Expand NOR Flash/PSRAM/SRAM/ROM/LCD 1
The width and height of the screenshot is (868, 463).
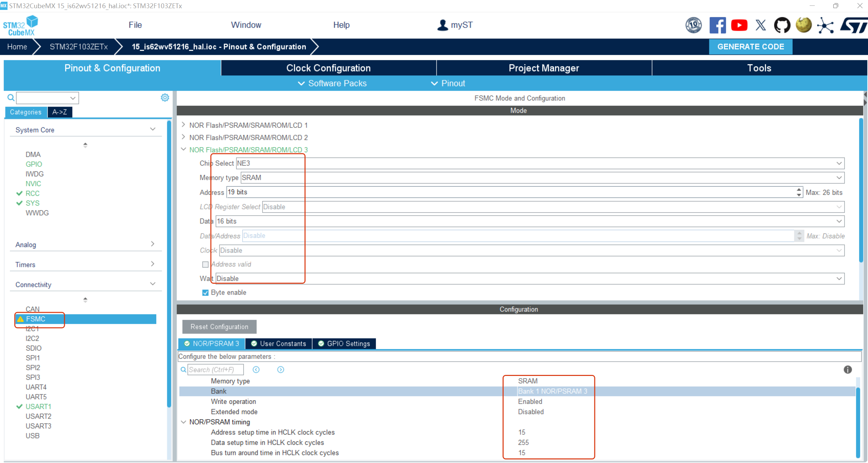(183, 125)
